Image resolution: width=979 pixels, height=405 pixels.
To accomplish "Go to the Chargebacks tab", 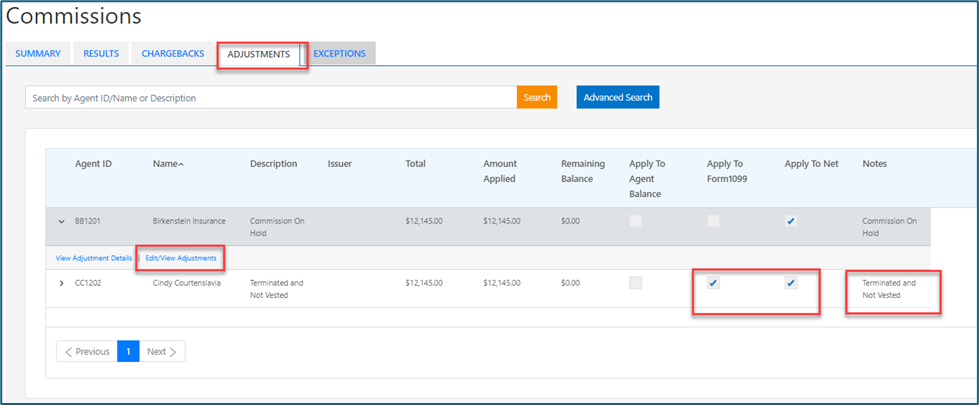I will (174, 53).
